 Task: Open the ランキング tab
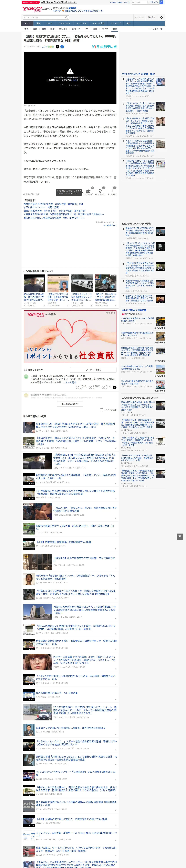(115, 24)
